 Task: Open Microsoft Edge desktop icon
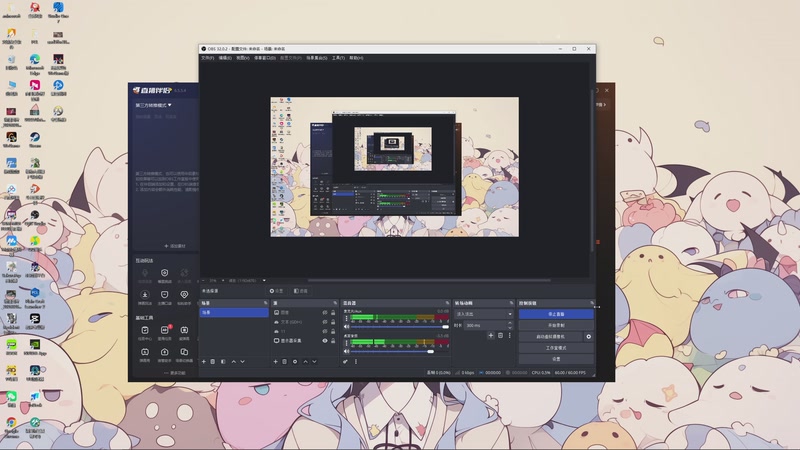[x=35, y=60]
